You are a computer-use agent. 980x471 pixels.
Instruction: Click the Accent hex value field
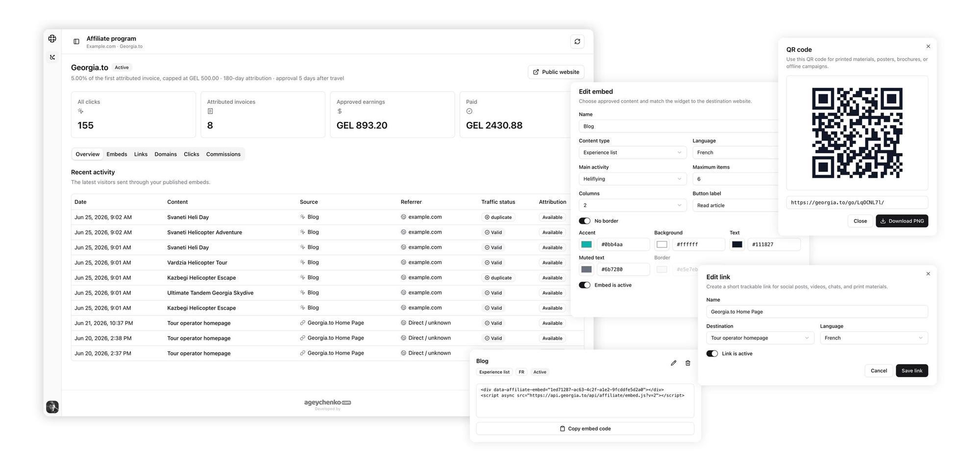(x=623, y=245)
